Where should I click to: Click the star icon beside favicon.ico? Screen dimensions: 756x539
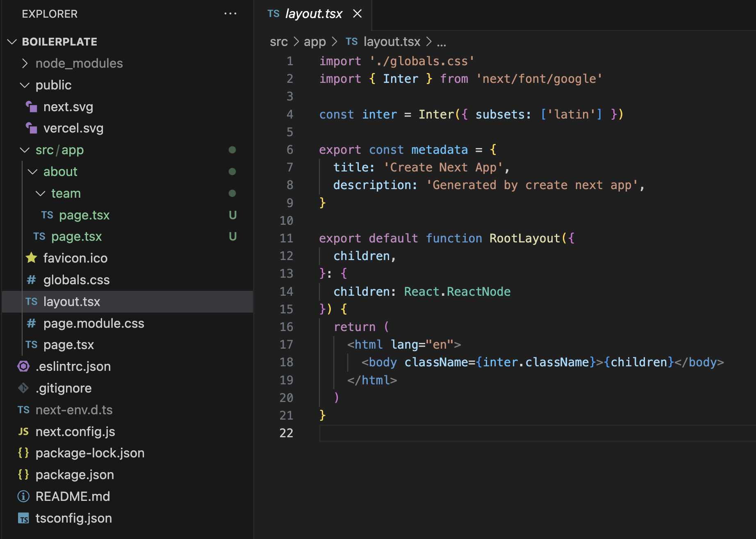[32, 258]
